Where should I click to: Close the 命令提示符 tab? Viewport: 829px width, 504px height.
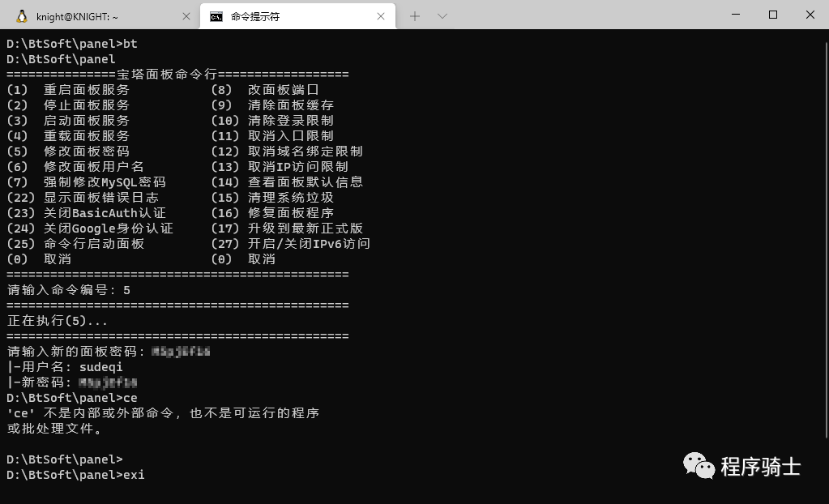[x=381, y=16]
